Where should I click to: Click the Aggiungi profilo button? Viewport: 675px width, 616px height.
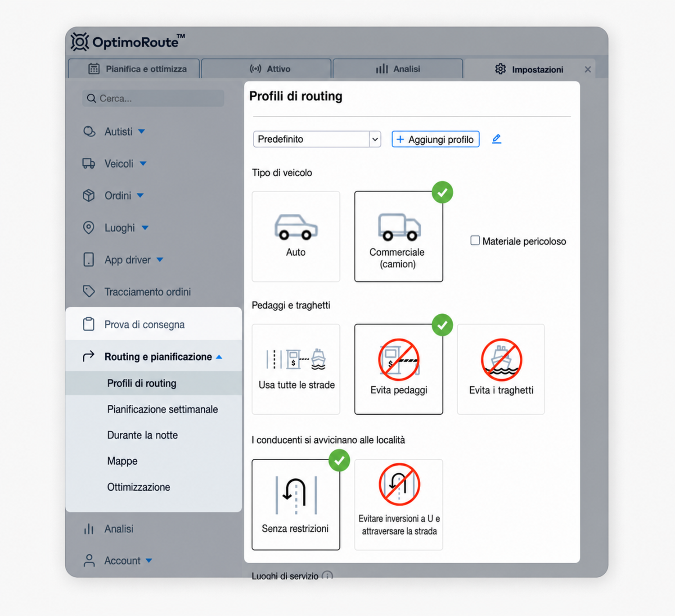(x=436, y=139)
